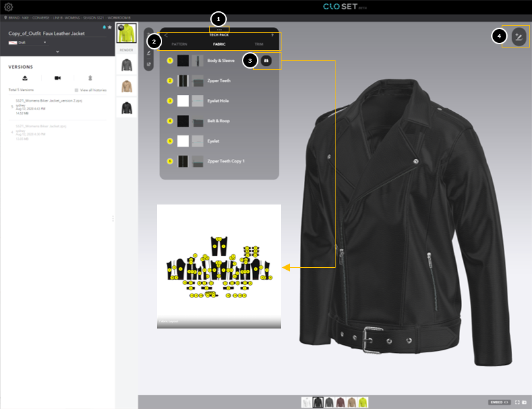Switch to the PATTERN tab
The height and width of the screenshot is (409, 532).
tap(179, 44)
